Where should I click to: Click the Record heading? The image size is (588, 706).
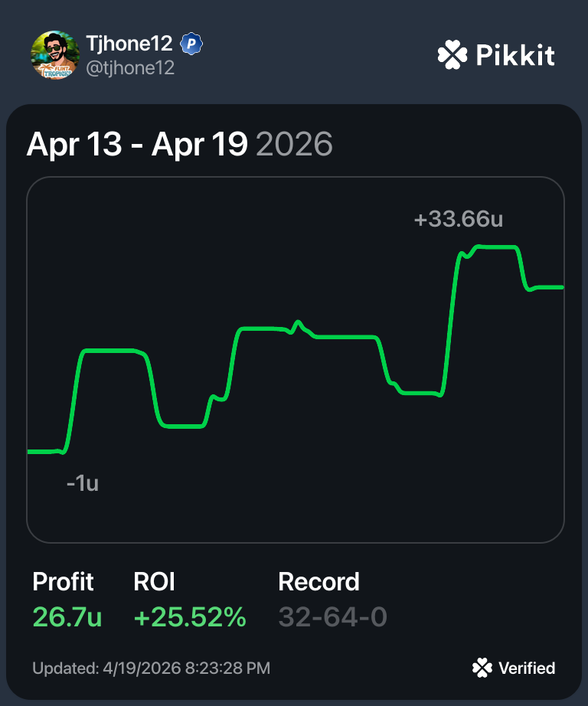pos(318,582)
